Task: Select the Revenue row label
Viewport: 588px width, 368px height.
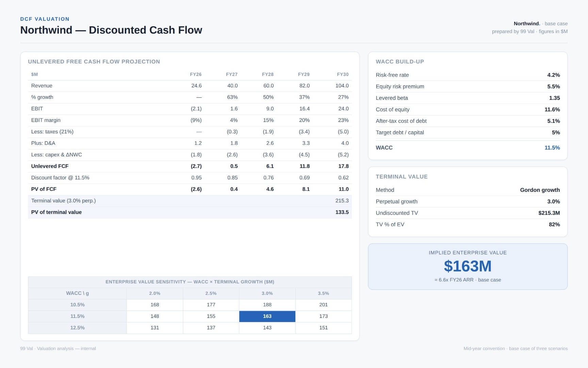Action: (x=42, y=86)
